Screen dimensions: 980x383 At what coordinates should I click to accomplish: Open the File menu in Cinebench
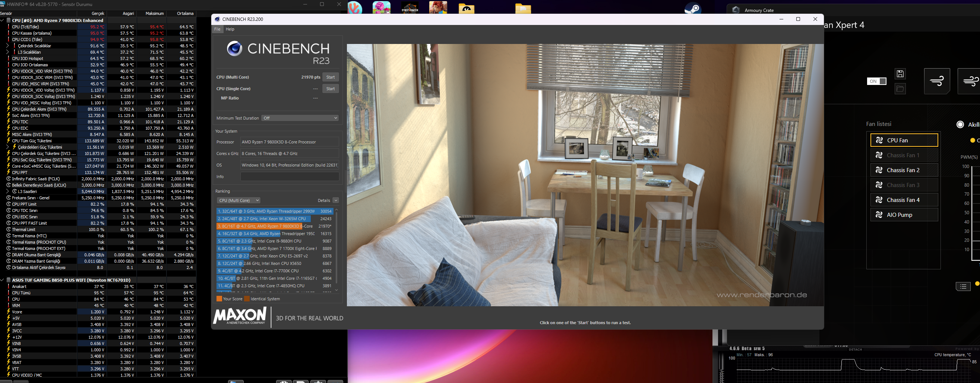pos(217,29)
